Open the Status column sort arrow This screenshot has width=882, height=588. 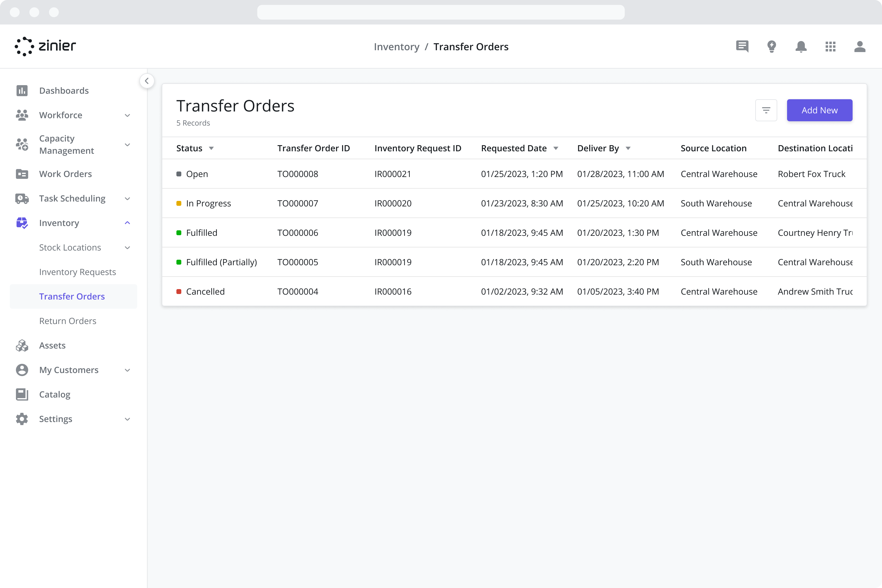click(x=212, y=149)
